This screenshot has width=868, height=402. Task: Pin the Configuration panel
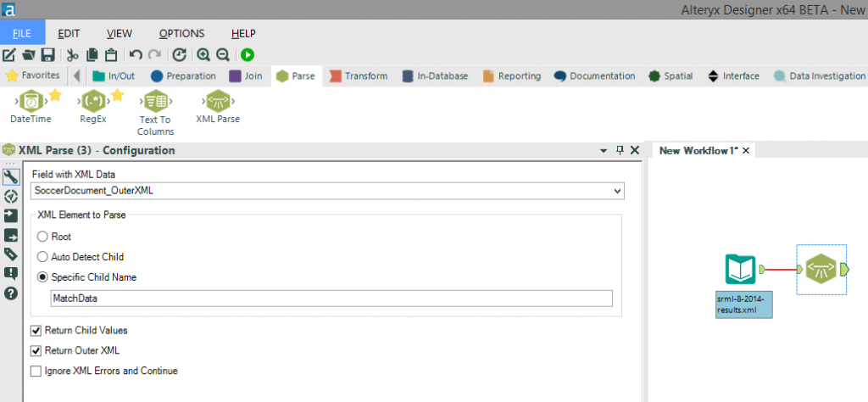click(x=620, y=150)
